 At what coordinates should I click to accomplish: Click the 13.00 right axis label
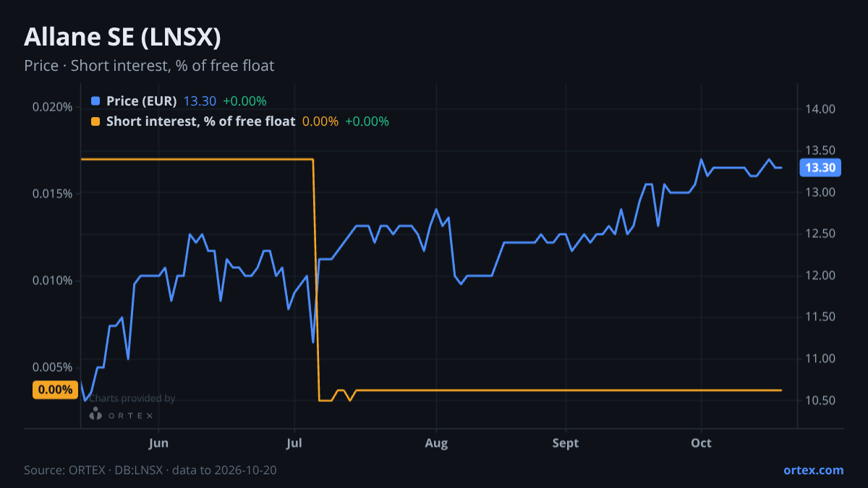pos(820,192)
